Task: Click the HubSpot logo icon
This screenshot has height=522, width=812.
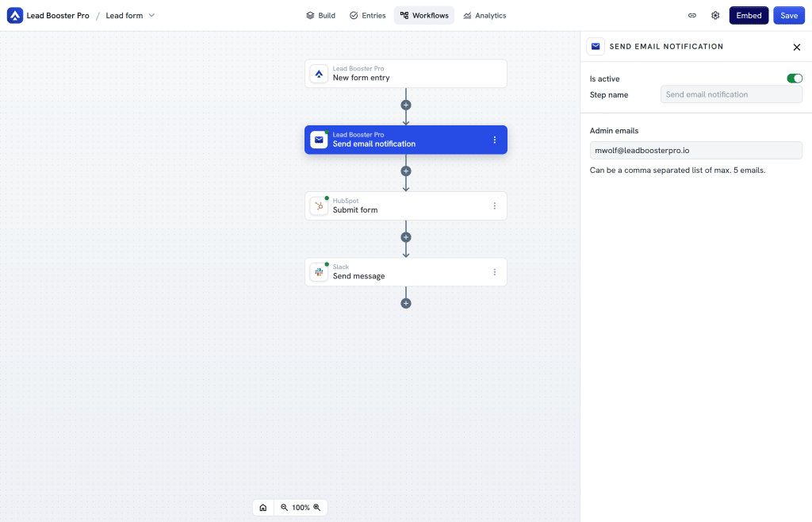Action: point(319,206)
